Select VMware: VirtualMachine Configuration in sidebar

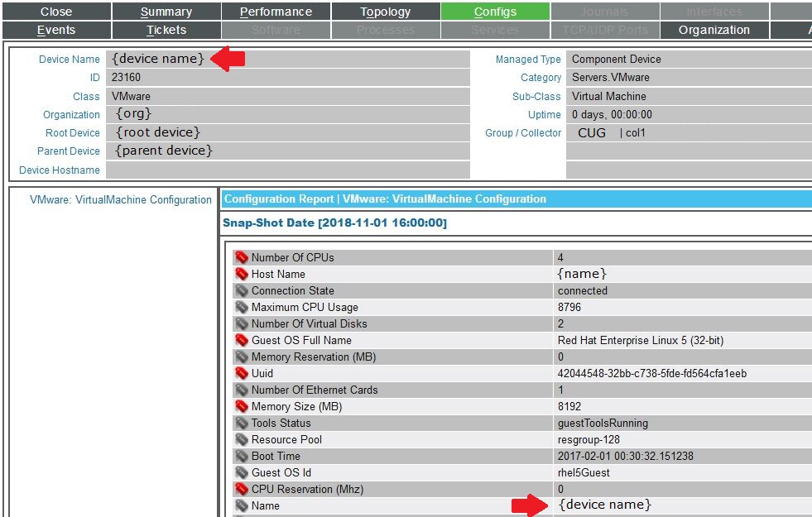coord(120,199)
